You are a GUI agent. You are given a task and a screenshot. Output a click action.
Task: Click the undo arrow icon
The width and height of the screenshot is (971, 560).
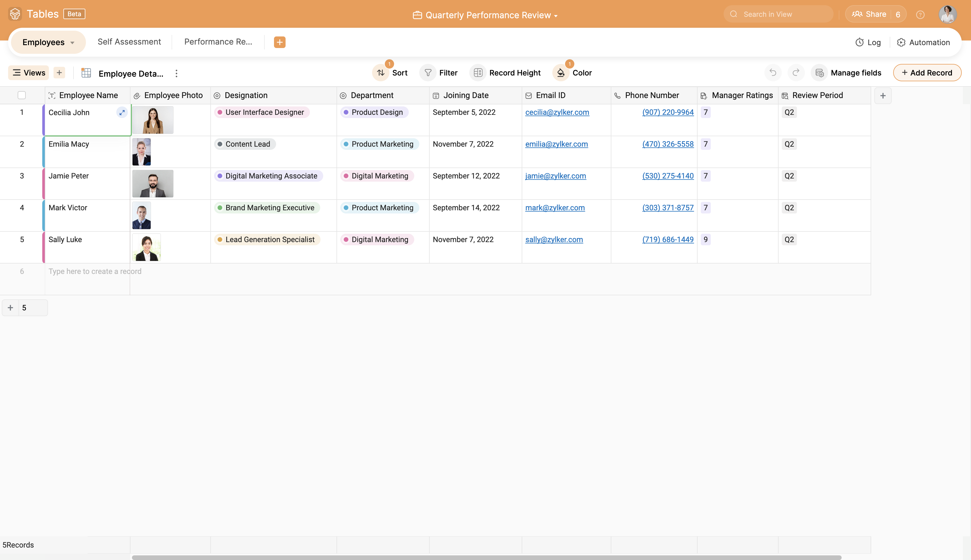point(773,73)
